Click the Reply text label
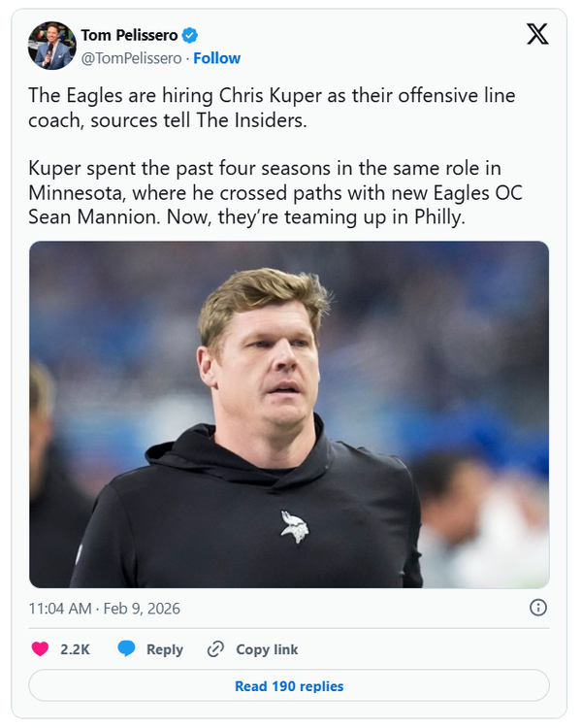Screen dimensions: 582x728 [x=165, y=649]
